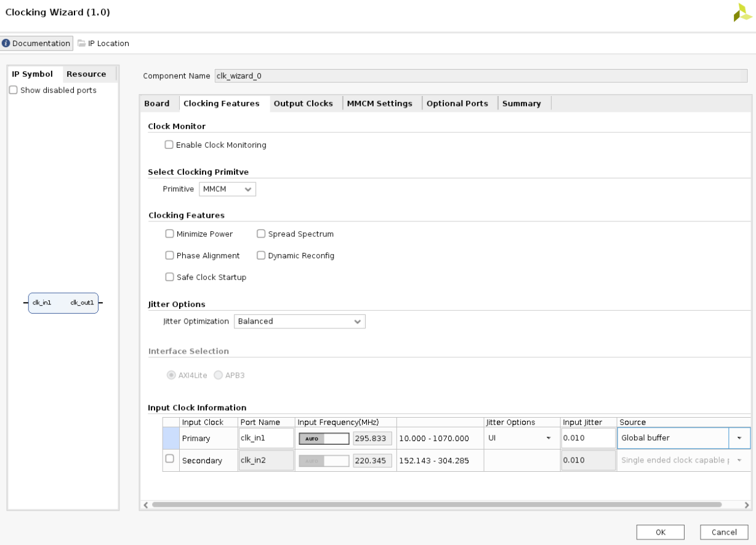The image size is (756, 545).
Task: Select the APB3 radio button
Action: (x=218, y=375)
